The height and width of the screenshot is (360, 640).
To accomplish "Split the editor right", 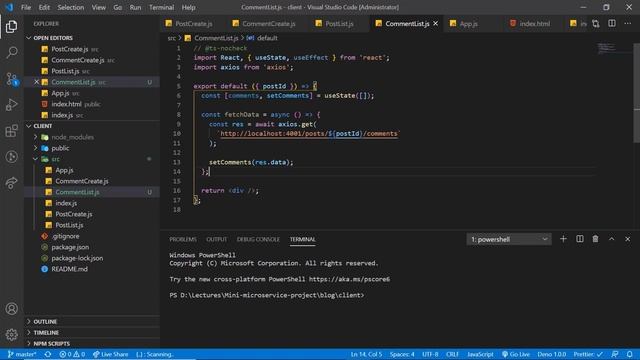I will (x=611, y=24).
